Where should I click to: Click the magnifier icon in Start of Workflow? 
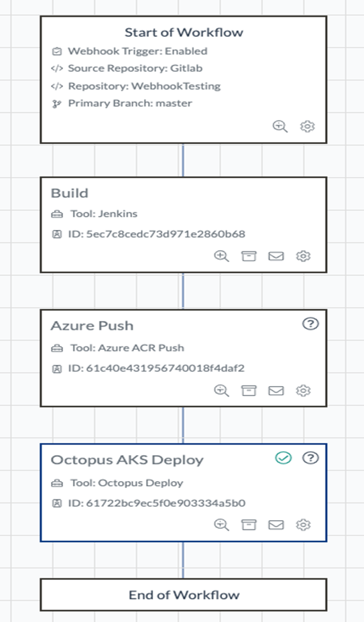tap(280, 127)
